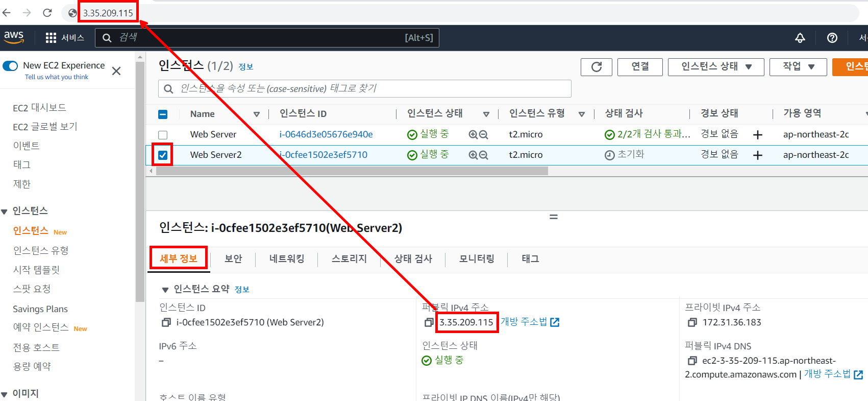Open 예약 인스턴스 in sidebar
This screenshot has height=401, width=868.
tap(41, 327)
